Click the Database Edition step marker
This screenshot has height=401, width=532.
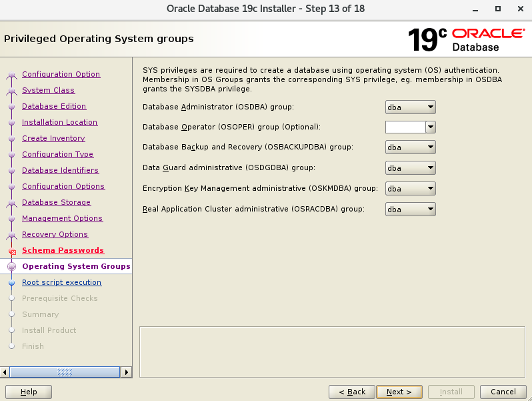click(x=12, y=106)
